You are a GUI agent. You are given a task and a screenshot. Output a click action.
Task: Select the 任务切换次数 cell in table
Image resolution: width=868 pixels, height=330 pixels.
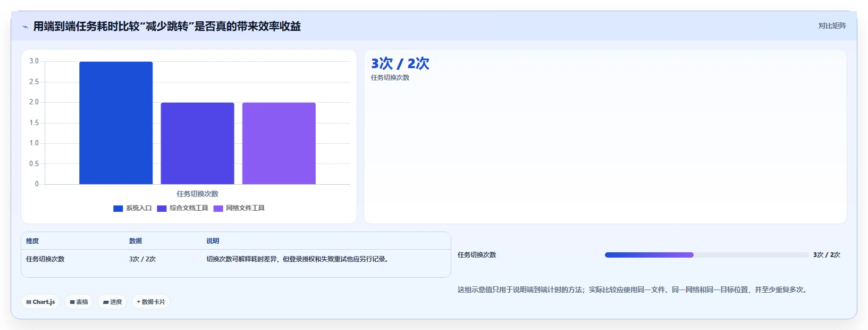[x=45, y=259]
